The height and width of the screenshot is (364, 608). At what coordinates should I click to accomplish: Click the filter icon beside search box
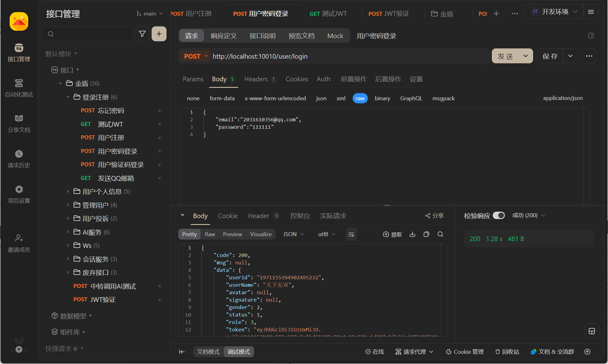click(x=142, y=34)
